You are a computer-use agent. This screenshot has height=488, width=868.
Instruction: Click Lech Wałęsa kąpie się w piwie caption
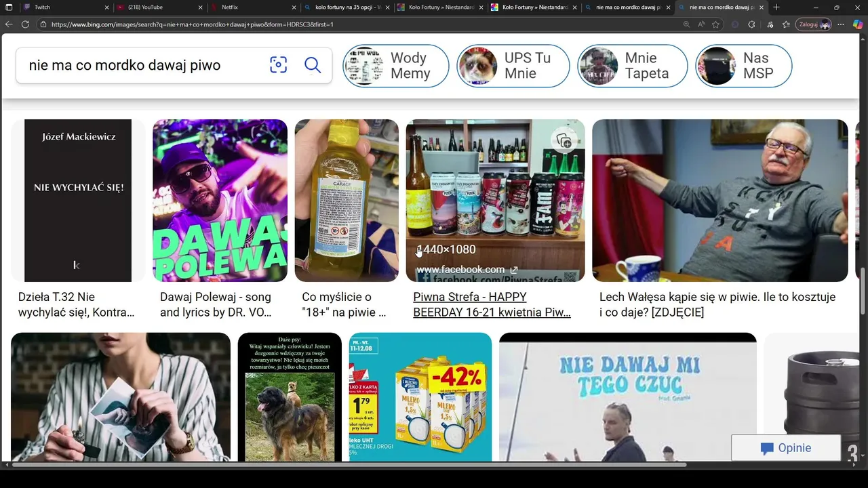717,305
